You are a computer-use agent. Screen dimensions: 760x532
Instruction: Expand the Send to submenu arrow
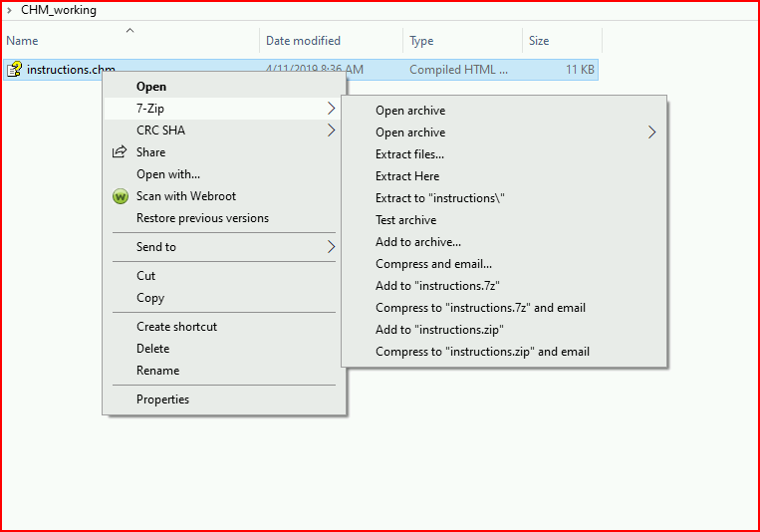pyautogui.click(x=331, y=247)
